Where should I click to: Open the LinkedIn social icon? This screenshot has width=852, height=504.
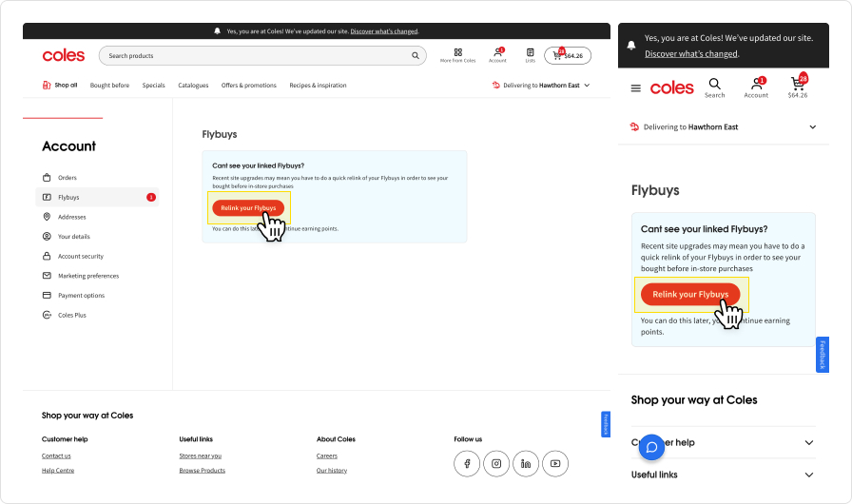pos(526,464)
